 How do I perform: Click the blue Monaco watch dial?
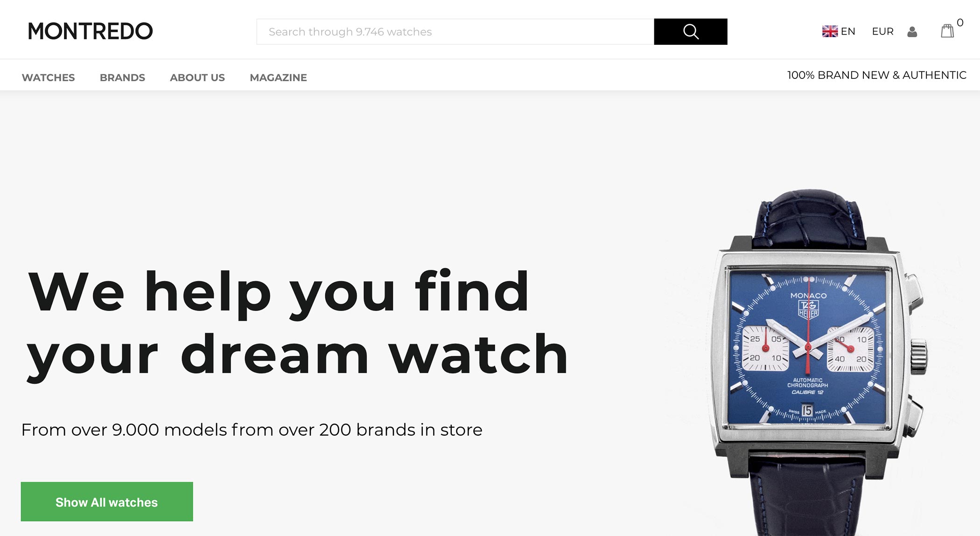tap(808, 347)
